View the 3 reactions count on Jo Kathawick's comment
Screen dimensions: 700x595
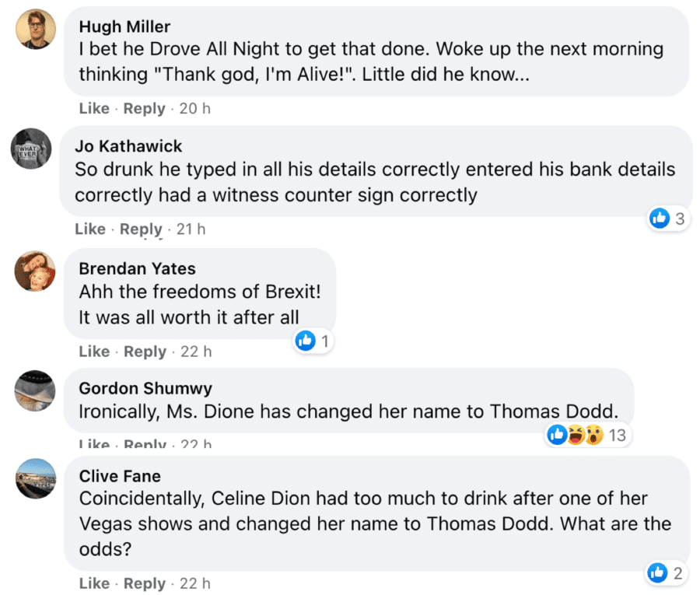(679, 219)
